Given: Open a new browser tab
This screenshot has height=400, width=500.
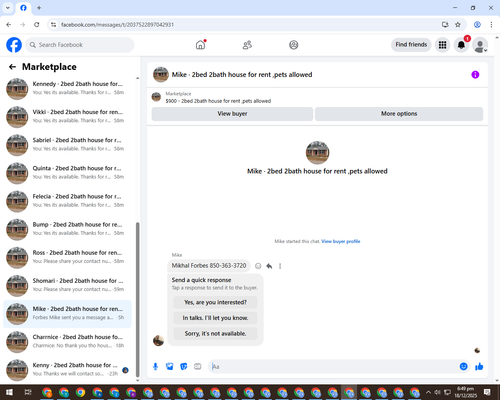Looking at the screenshot, I should pyautogui.click(x=39, y=8).
